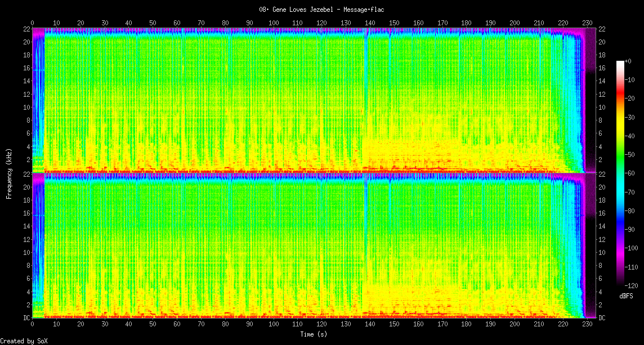The width and height of the screenshot is (644, 345).
Task: Click the red band of the color legend
Action: coord(620,98)
